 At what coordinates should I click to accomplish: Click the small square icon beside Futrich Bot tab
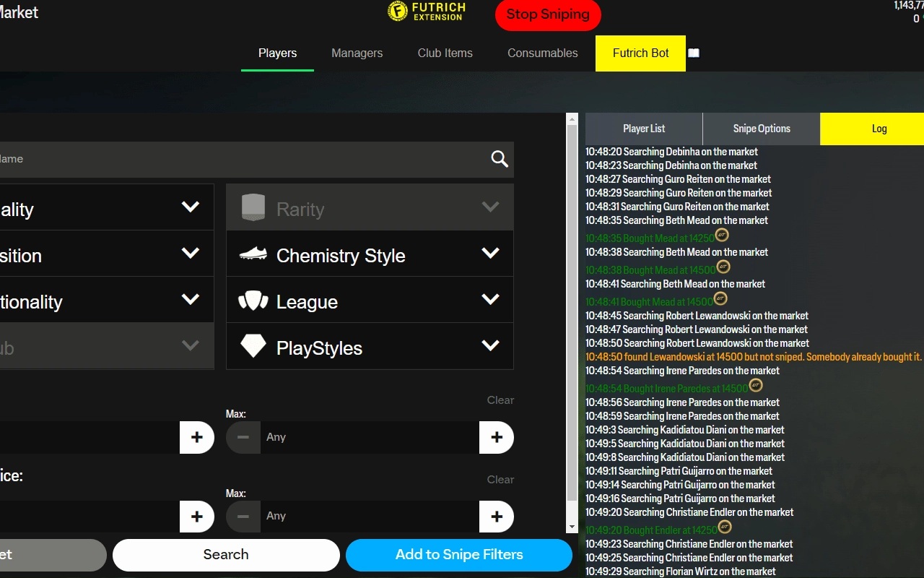point(694,52)
